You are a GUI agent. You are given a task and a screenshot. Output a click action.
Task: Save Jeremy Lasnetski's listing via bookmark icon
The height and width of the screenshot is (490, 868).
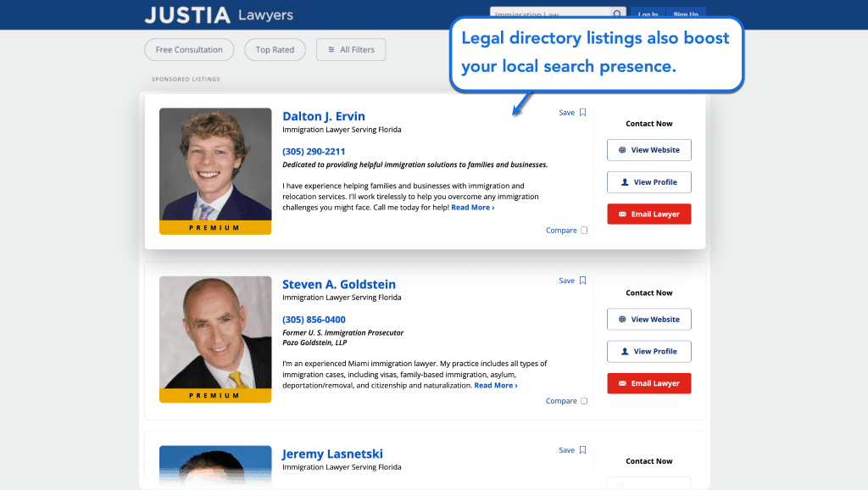[x=582, y=450]
